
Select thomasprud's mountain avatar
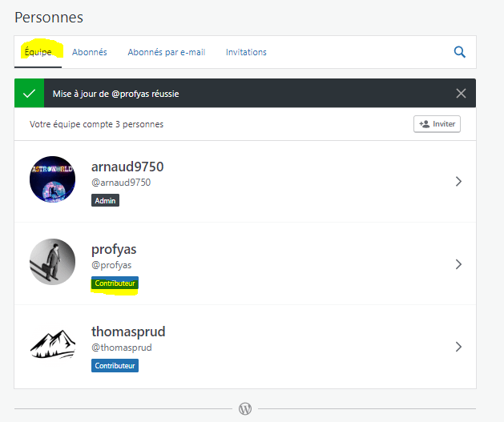53,345
